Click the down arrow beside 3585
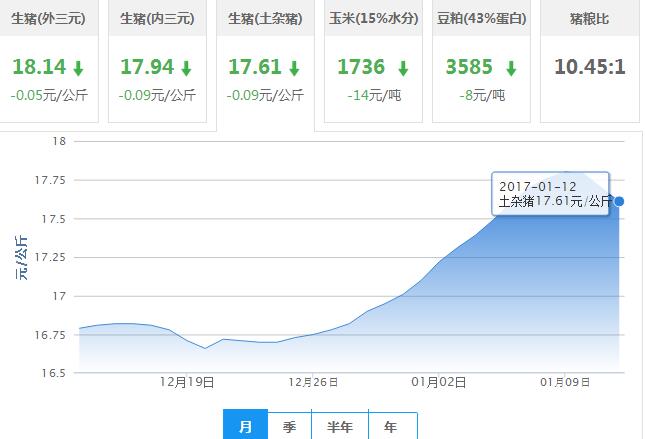The width and height of the screenshot is (645, 439). [511, 68]
